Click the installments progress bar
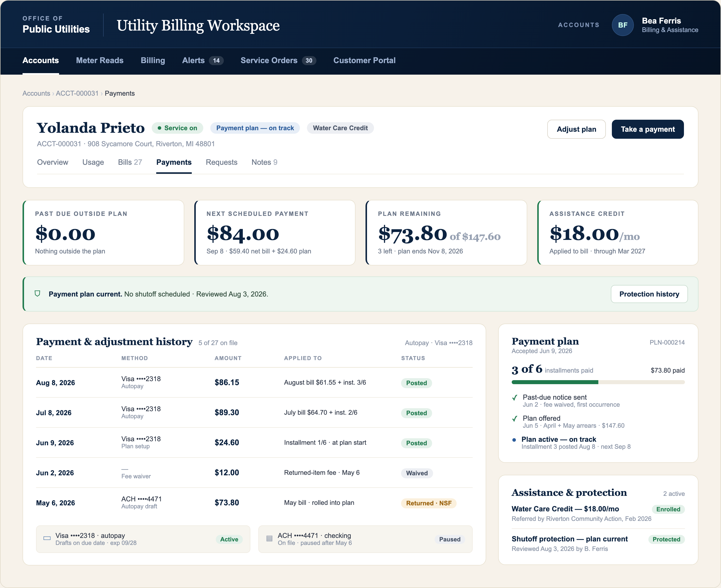 598,382
